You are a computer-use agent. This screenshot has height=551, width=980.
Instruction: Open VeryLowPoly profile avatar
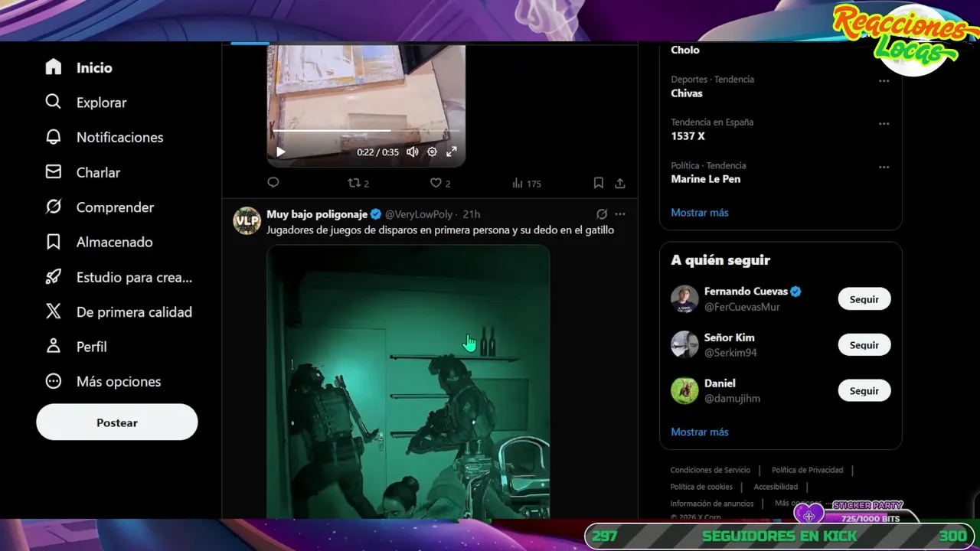click(x=247, y=220)
